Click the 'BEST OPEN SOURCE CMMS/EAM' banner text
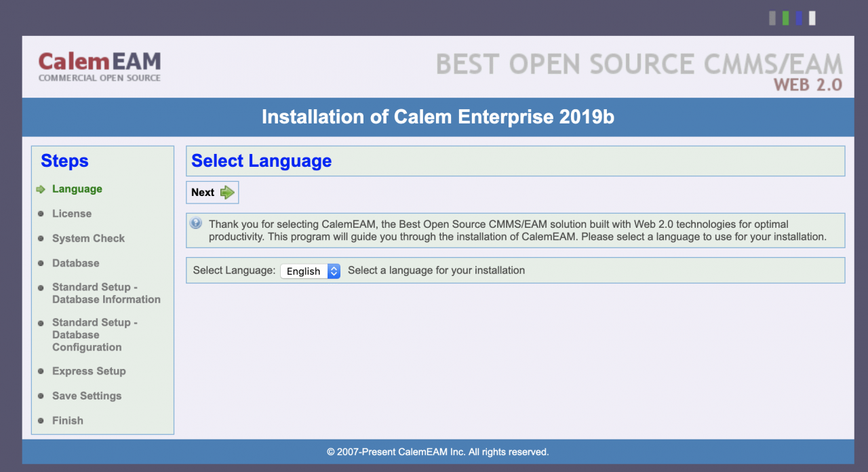 (x=639, y=64)
